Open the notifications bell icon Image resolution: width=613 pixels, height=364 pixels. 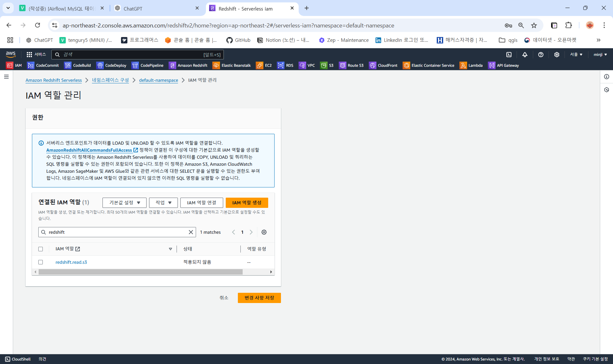(525, 55)
